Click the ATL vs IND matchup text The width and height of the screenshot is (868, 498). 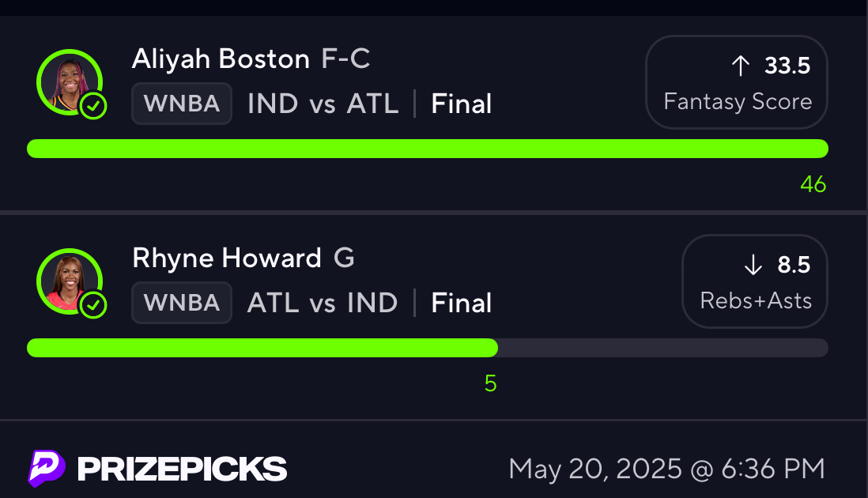pyautogui.click(x=323, y=303)
